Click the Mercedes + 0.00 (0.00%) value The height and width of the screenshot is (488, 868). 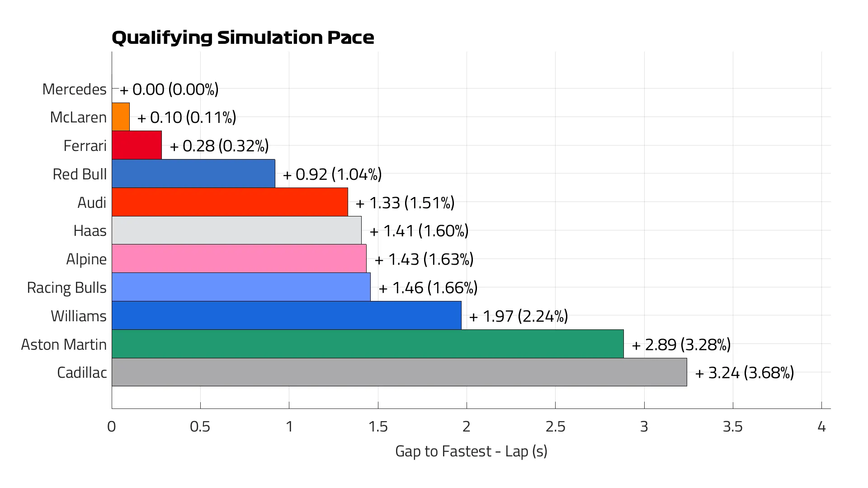(169, 89)
